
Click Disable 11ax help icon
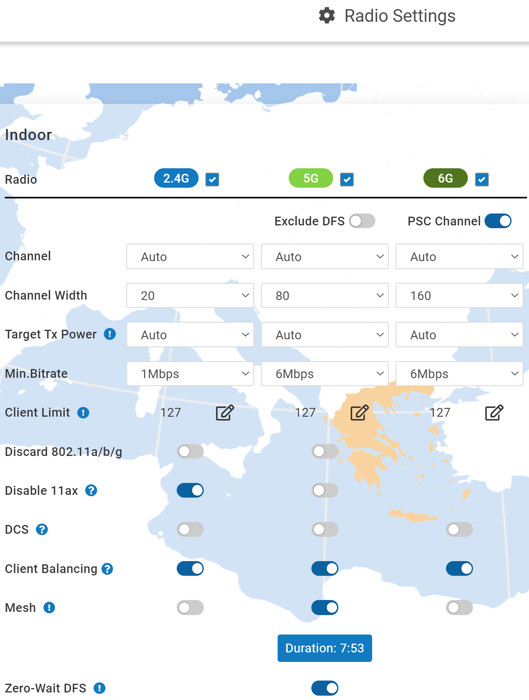pos(91,491)
